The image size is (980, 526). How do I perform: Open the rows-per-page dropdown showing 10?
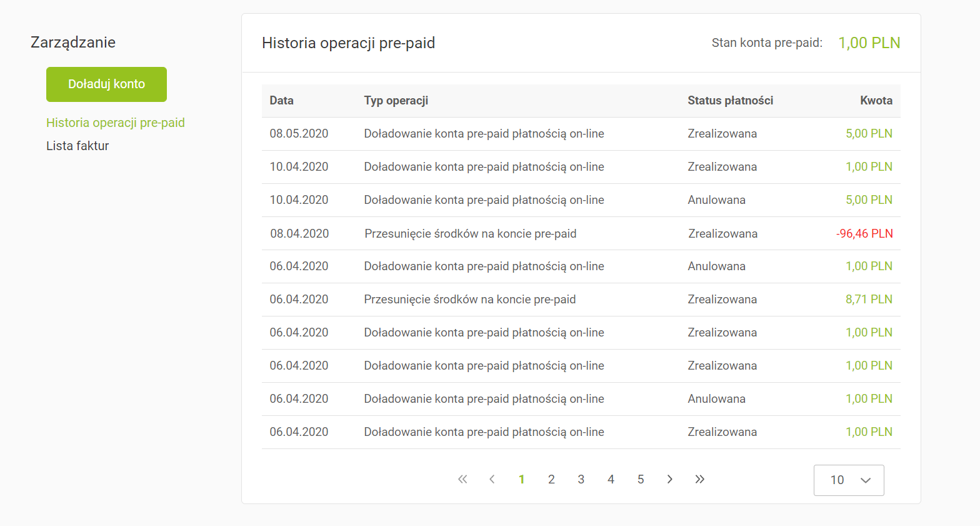pos(849,480)
